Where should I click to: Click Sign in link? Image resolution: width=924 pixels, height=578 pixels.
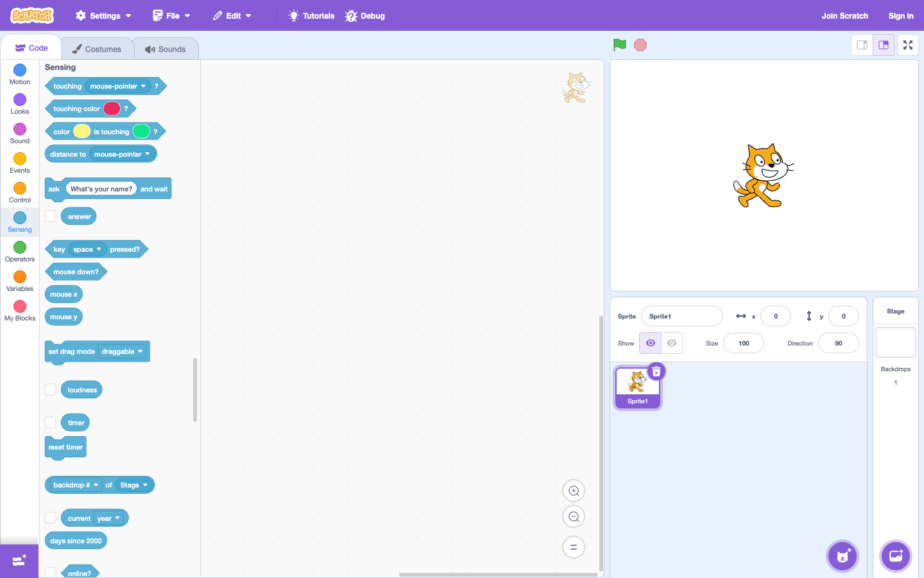[x=901, y=15]
